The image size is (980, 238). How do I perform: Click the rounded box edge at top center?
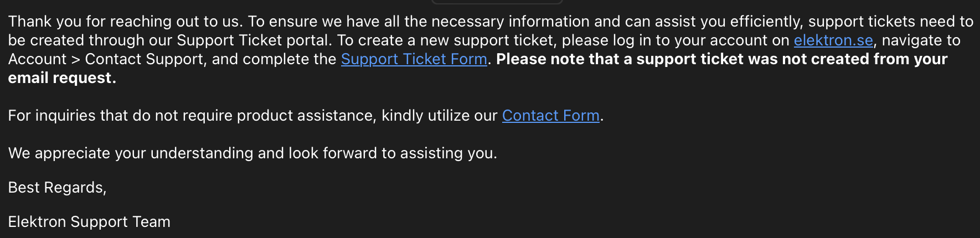coord(497,2)
